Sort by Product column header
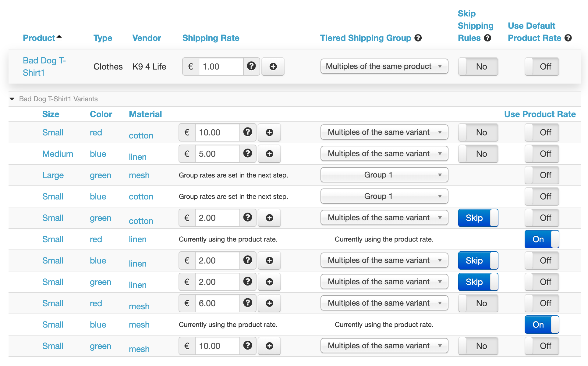Screen dimensions: 588x366 coord(39,38)
